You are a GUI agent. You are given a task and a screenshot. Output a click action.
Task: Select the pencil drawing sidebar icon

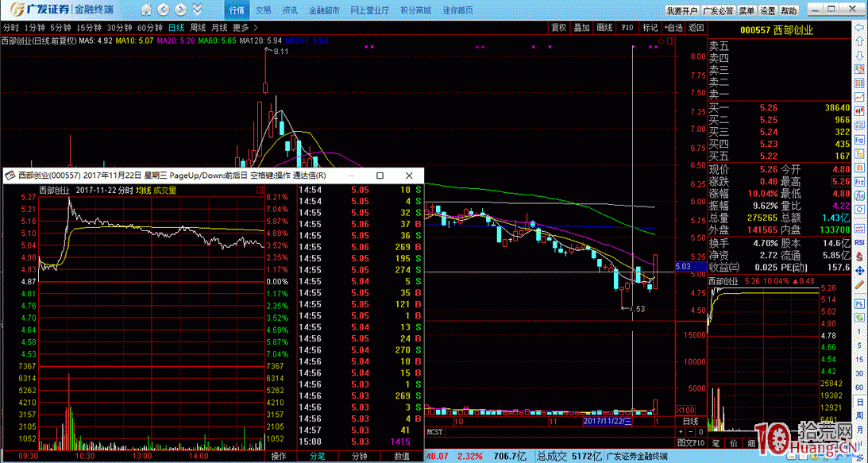(859, 284)
